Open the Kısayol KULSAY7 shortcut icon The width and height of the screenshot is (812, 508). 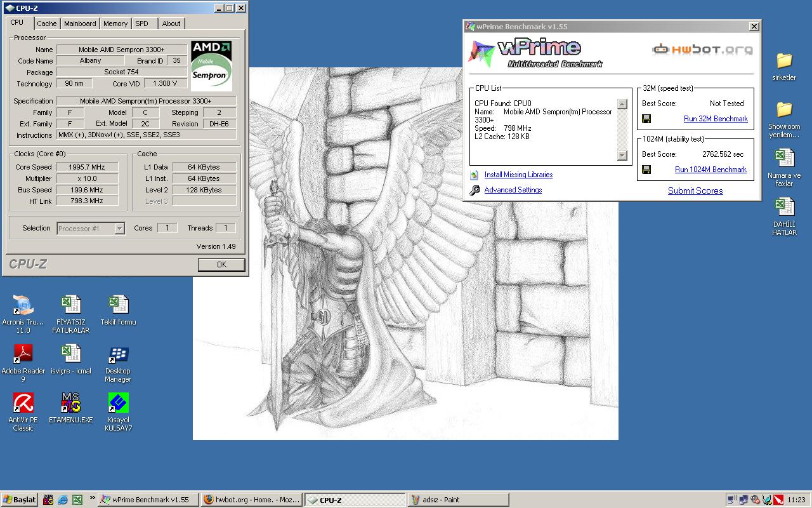tap(118, 403)
